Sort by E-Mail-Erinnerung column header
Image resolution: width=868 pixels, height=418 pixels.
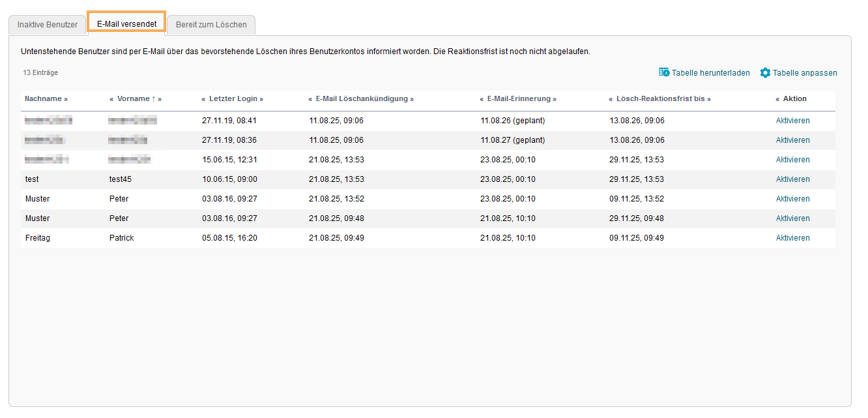point(519,99)
